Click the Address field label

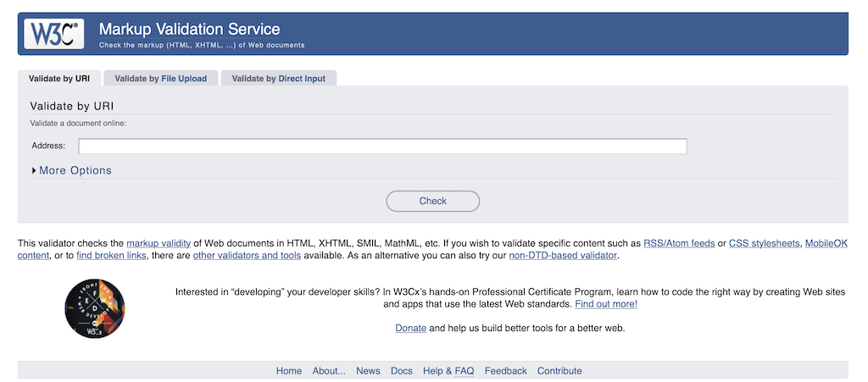48,146
